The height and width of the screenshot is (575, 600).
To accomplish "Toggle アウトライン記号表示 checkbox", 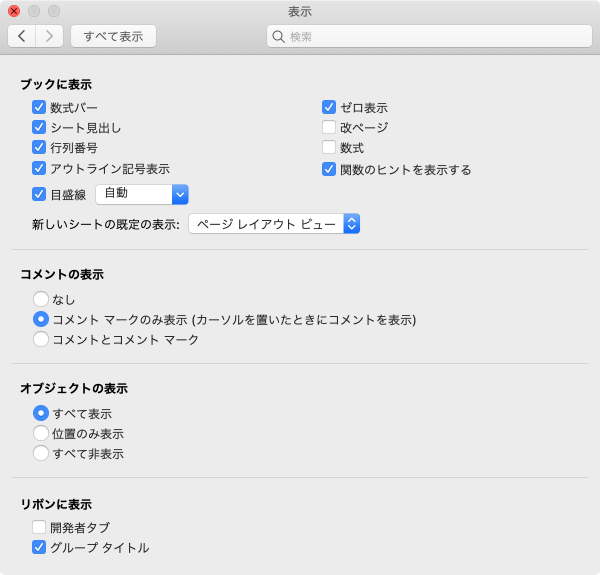I will click(x=39, y=168).
